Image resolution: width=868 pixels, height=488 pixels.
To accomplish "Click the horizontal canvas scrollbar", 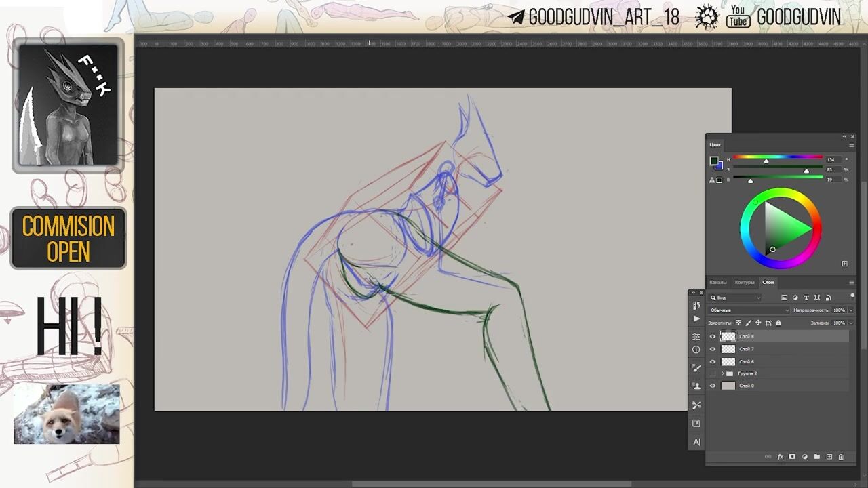I will click(x=492, y=484).
